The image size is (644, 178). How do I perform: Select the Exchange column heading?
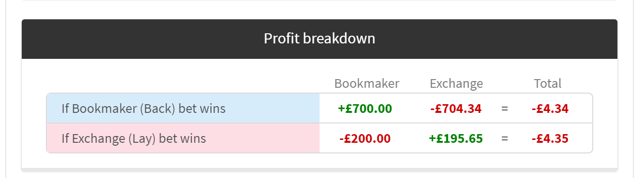[x=456, y=83]
